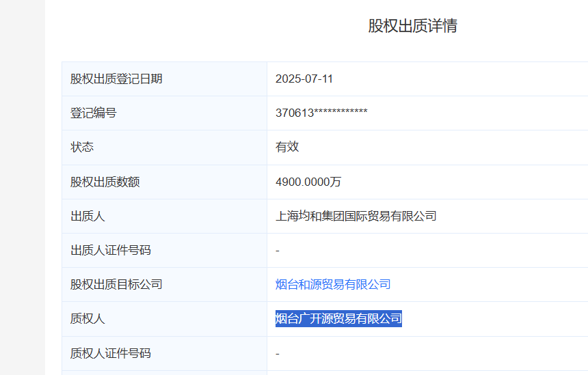
Task: Click the 股权出质详情 page heading
Action: (x=412, y=25)
